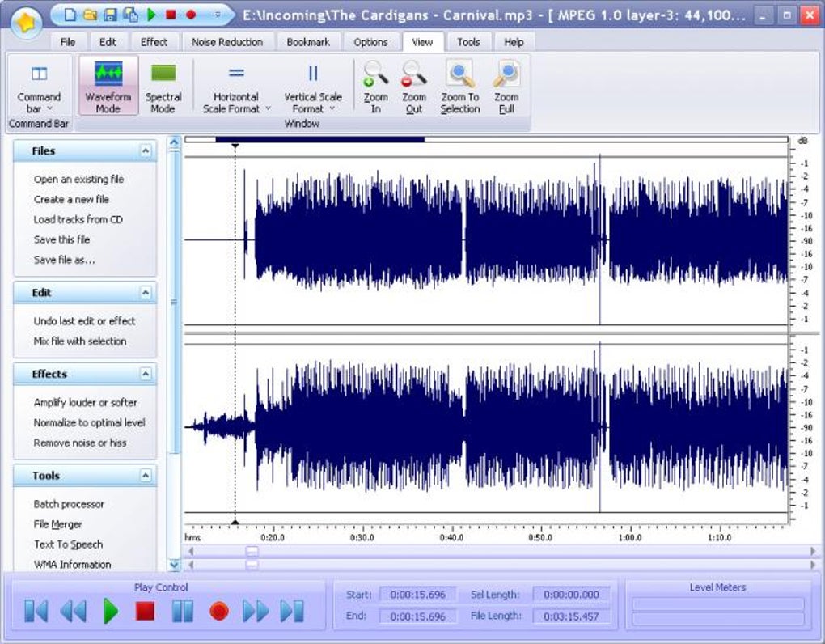
Task: Pause playback in Play Control
Action: pos(183,611)
